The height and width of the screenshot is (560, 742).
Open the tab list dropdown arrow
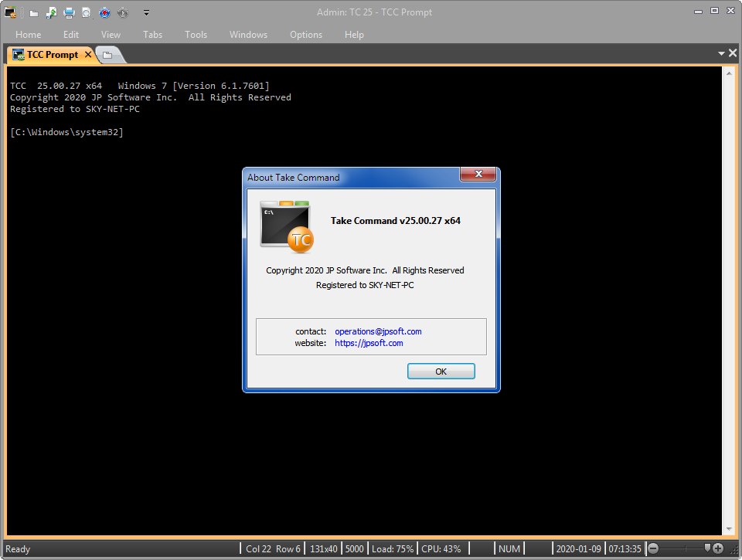coord(721,53)
